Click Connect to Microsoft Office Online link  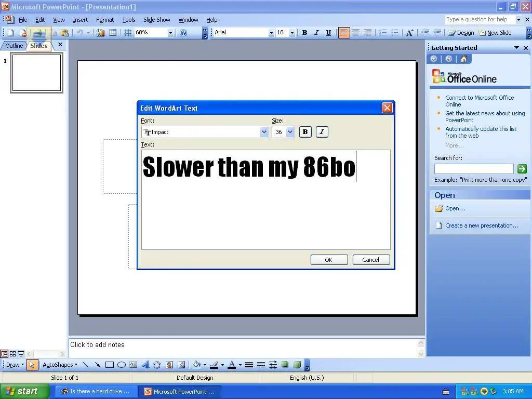point(480,101)
